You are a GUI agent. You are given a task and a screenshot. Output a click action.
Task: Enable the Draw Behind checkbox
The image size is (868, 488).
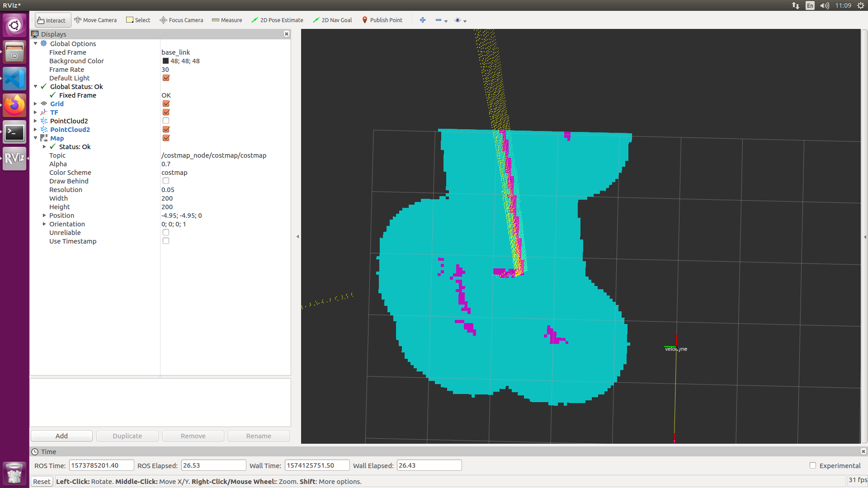[166, 181]
